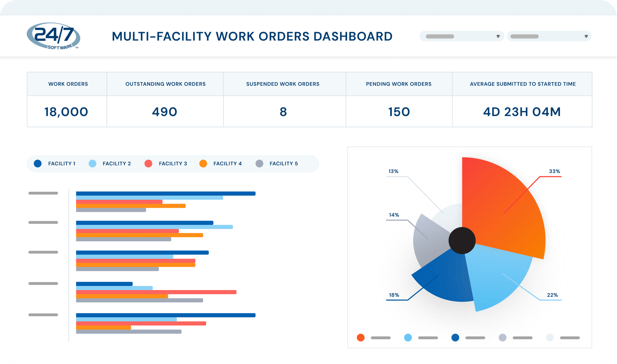Click the 33% callout label on the pie chart

click(554, 170)
